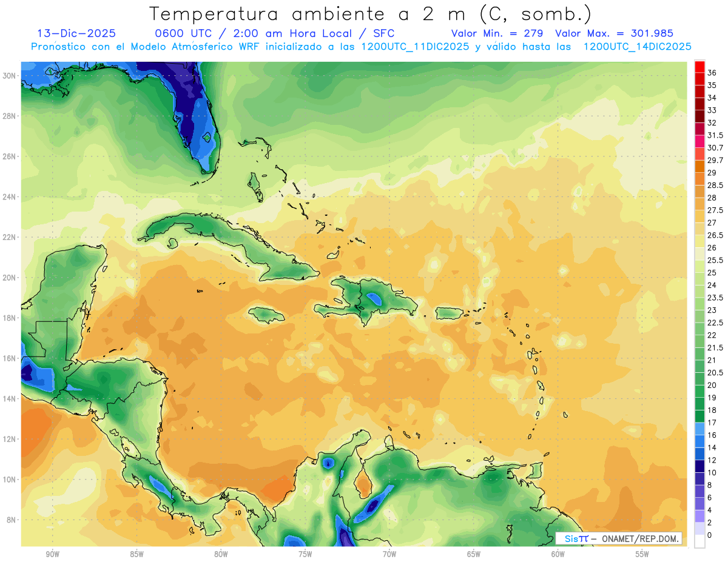
Task: Click the white legend swatch below 0
Action: click(700, 541)
